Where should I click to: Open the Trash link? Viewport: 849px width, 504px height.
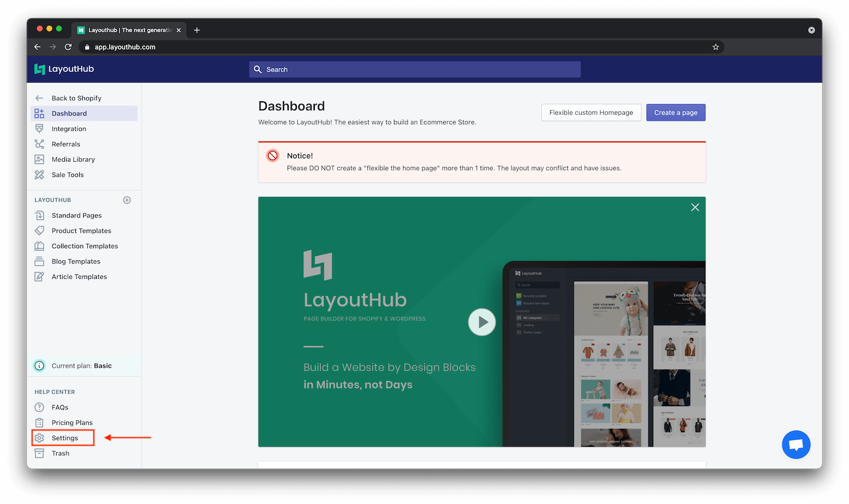coord(60,453)
